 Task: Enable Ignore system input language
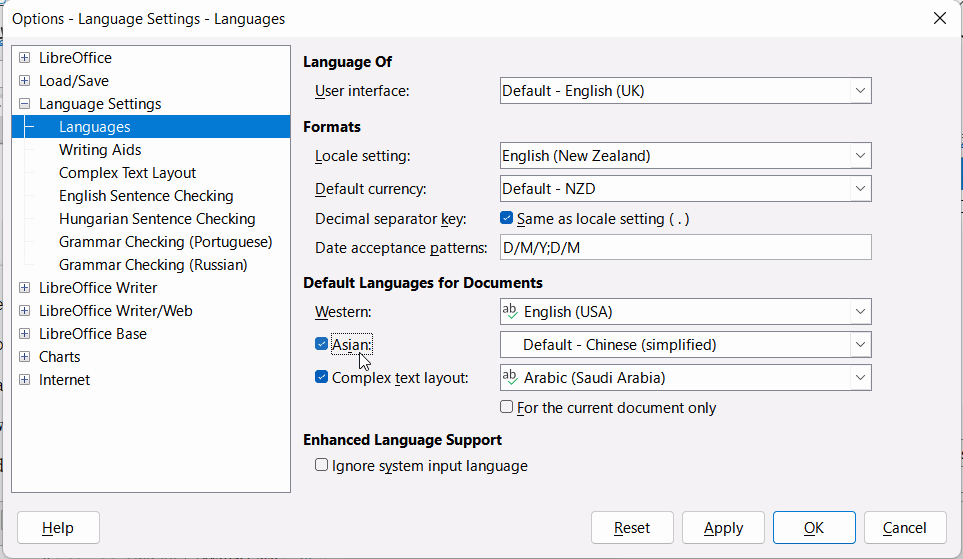(x=321, y=465)
